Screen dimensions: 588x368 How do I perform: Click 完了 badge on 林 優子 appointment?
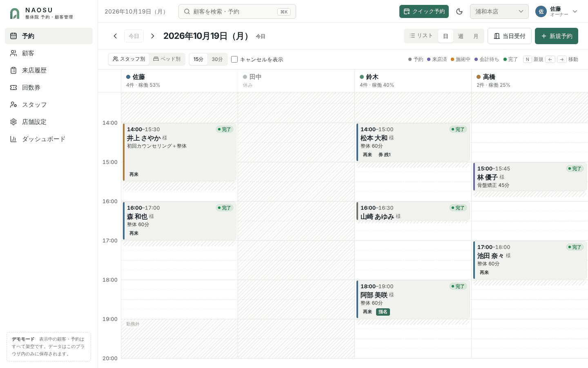[575, 168]
